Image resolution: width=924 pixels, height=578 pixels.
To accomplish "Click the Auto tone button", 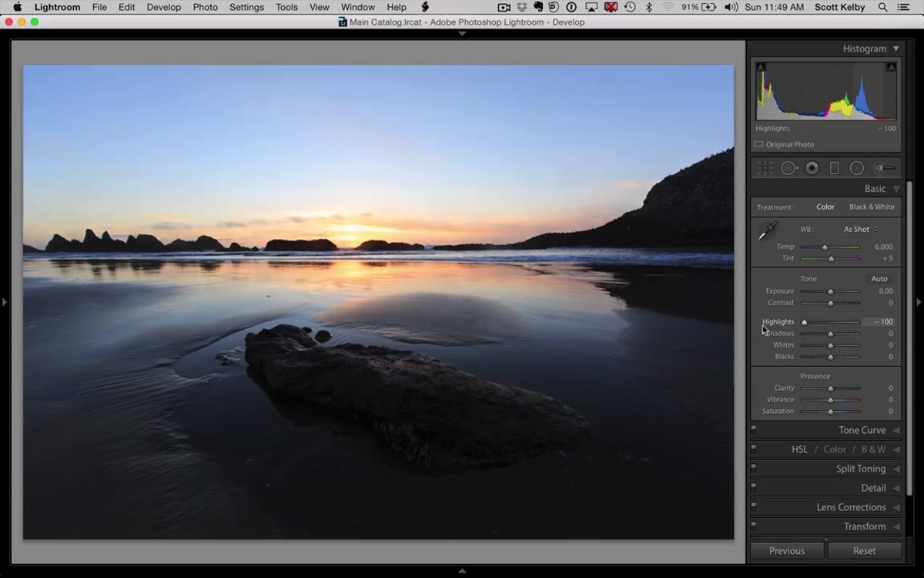I will pos(879,278).
